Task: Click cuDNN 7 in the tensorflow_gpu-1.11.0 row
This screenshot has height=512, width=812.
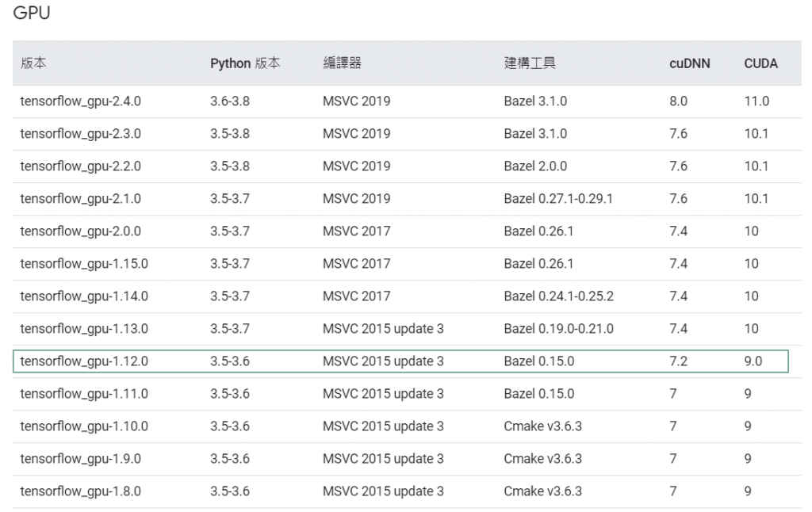Action: coord(672,394)
